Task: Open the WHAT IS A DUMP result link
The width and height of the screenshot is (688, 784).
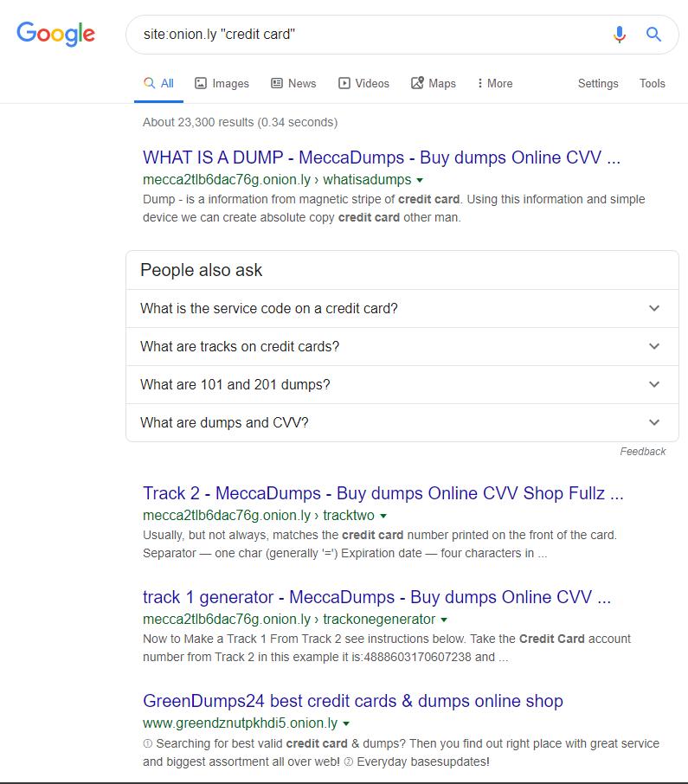Action: click(x=381, y=157)
